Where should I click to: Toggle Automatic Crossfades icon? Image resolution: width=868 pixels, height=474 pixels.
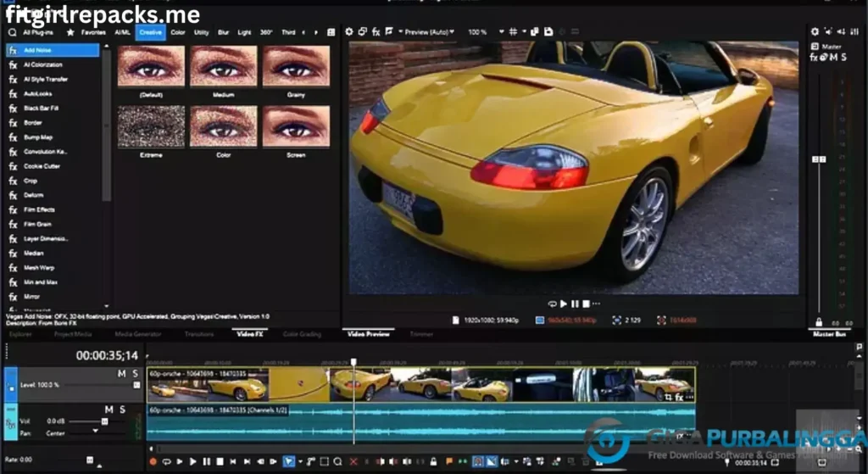click(492, 461)
